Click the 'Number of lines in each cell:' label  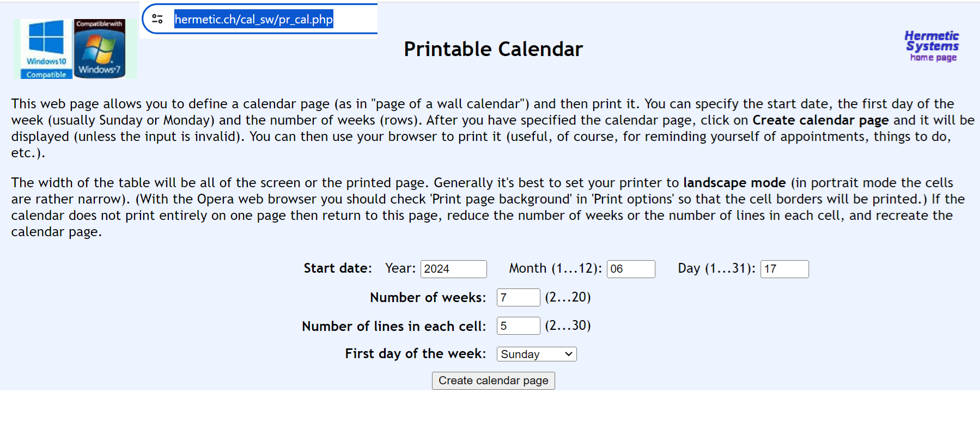click(x=394, y=326)
